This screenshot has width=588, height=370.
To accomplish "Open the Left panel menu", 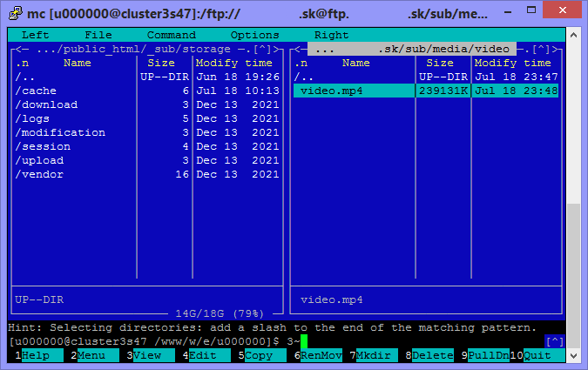I will (x=35, y=35).
